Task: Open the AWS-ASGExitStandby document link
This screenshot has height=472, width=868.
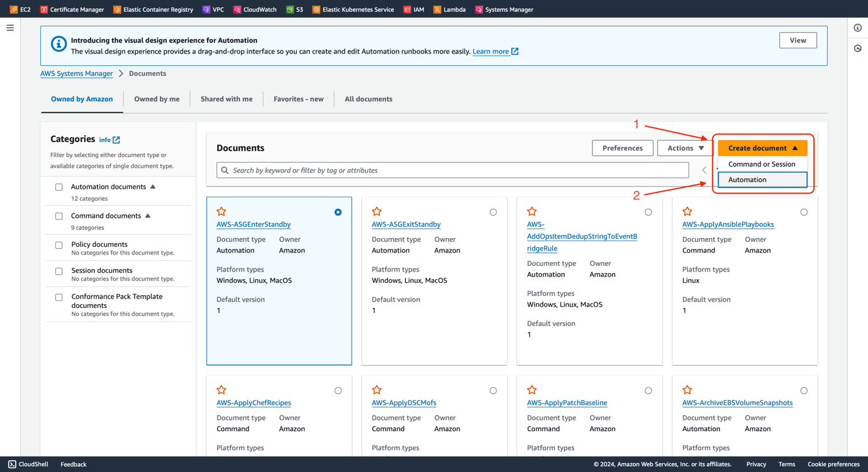Action: tap(406, 224)
